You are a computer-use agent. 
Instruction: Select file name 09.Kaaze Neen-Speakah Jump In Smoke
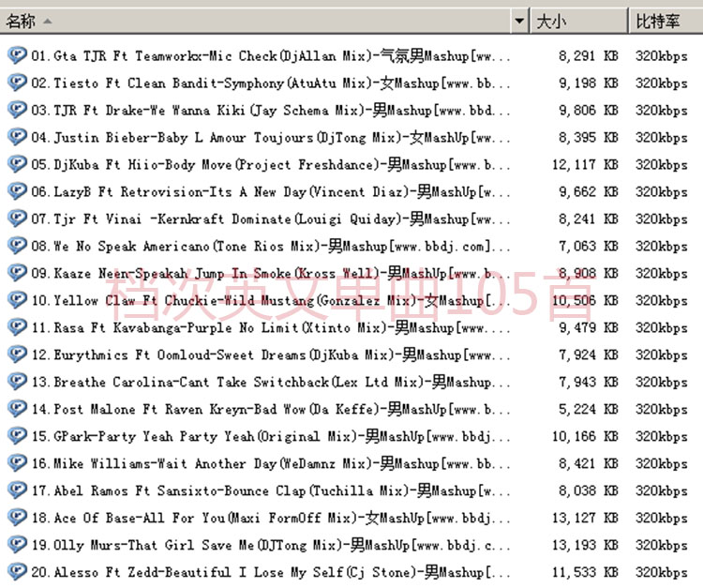270,273
